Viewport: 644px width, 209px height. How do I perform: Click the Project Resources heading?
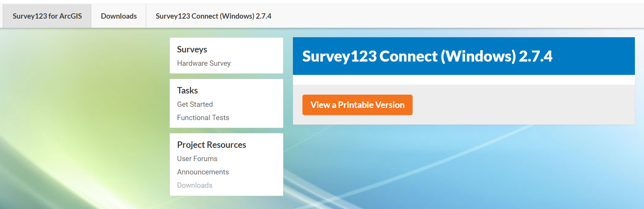[x=212, y=145]
